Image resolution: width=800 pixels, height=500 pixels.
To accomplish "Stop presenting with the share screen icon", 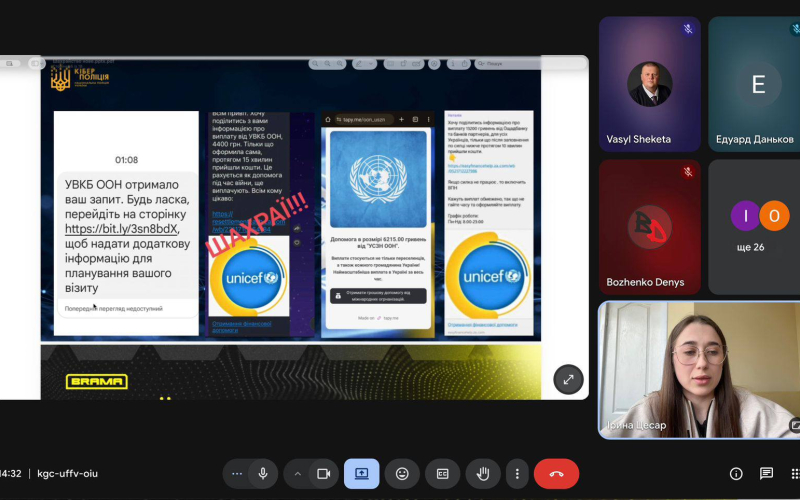I will point(361,473).
